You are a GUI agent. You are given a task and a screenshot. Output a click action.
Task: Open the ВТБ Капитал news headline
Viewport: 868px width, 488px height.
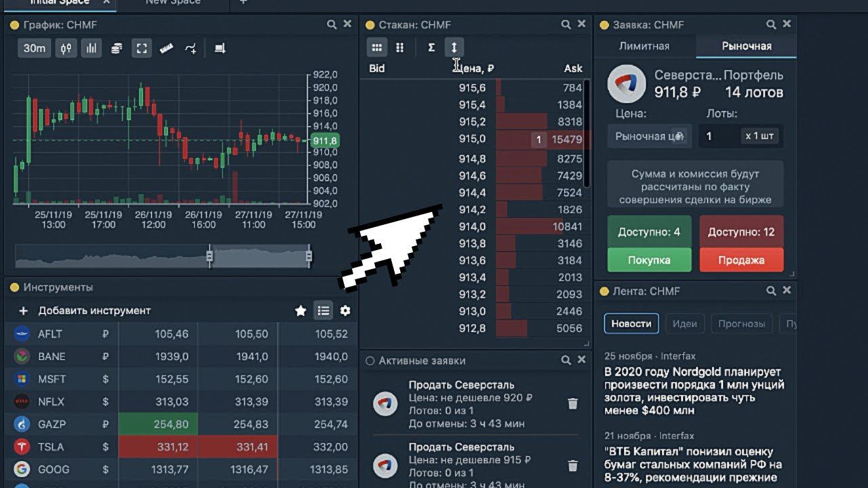[693, 465]
